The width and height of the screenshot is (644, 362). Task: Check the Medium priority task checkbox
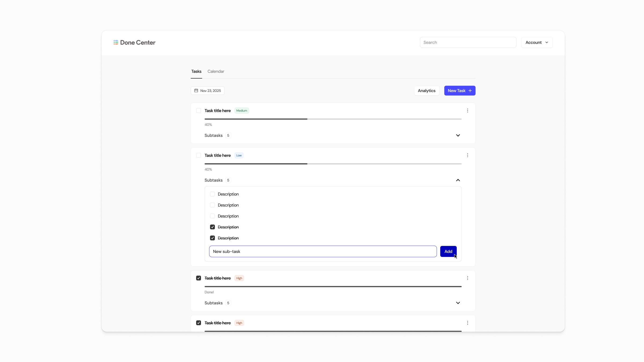[x=199, y=110]
